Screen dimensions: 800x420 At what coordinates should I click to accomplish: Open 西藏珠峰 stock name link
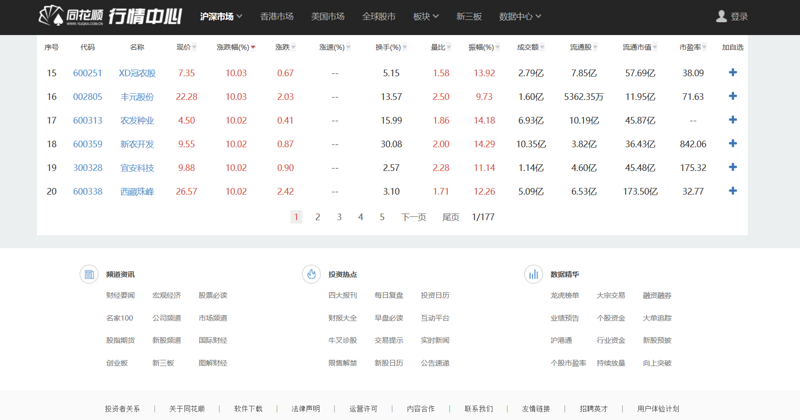[137, 191]
